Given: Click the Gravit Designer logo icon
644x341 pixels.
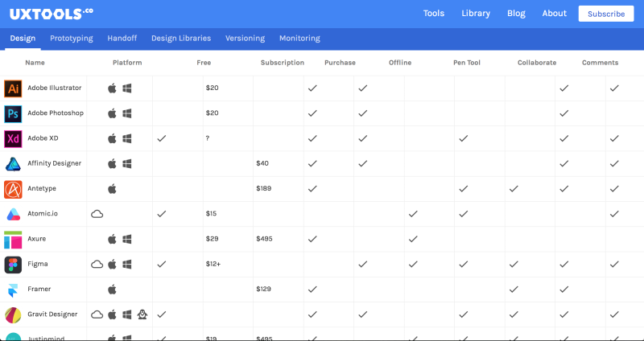Looking at the screenshot, I should coord(13,314).
